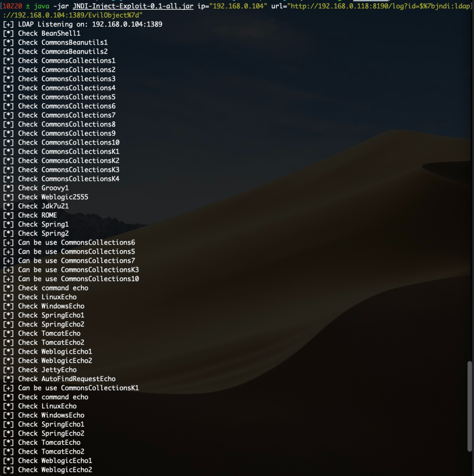This screenshot has width=474, height=476.
Task: Click the 'Check CommonsCollections3' line
Action: click(59, 79)
